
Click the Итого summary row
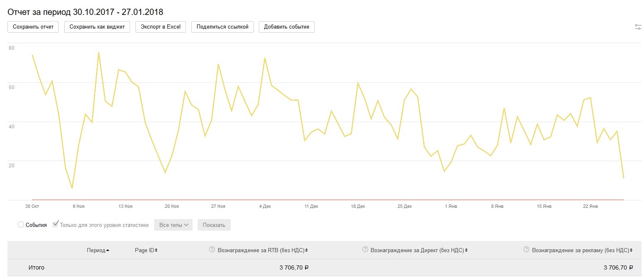pyautogui.click(x=36, y=267)
